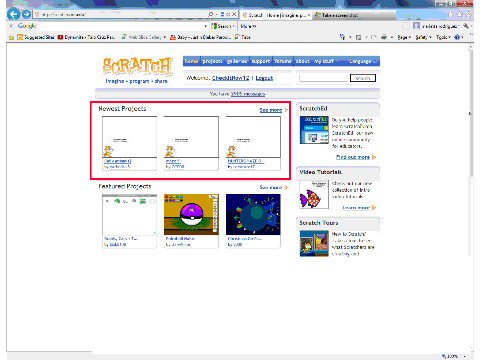Open the Web Slice Gallery favorite

tap(144, 37)
